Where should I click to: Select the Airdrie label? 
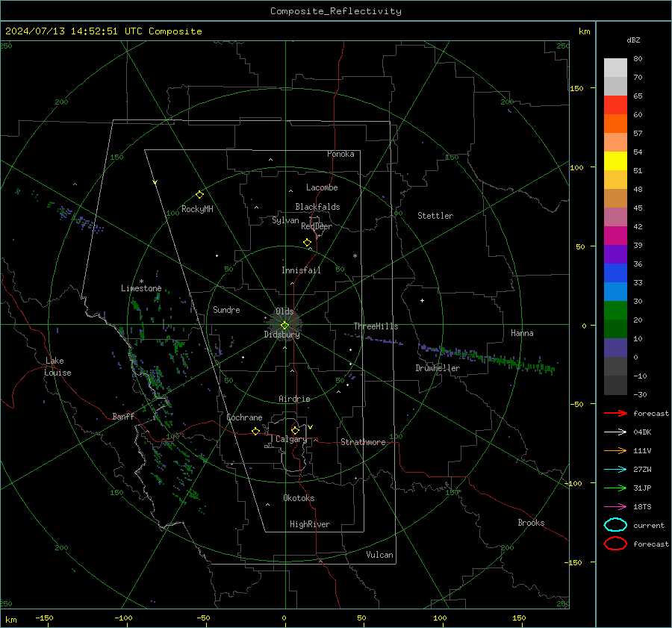(x=294, y=399)
